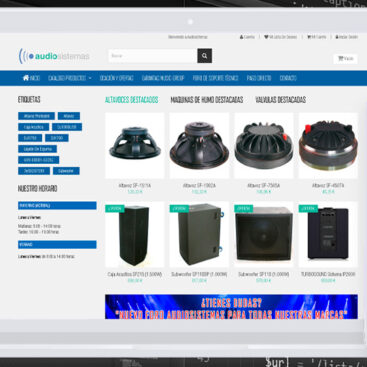
Task: Click the user Cuenta icon link
Action: 247,37
